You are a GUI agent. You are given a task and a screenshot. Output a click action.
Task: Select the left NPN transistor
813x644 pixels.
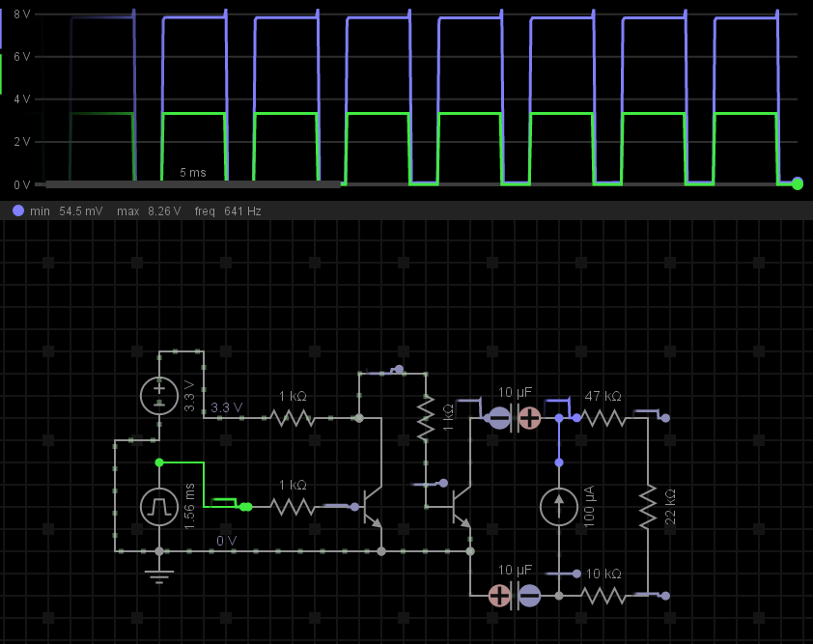pos(373,507)
